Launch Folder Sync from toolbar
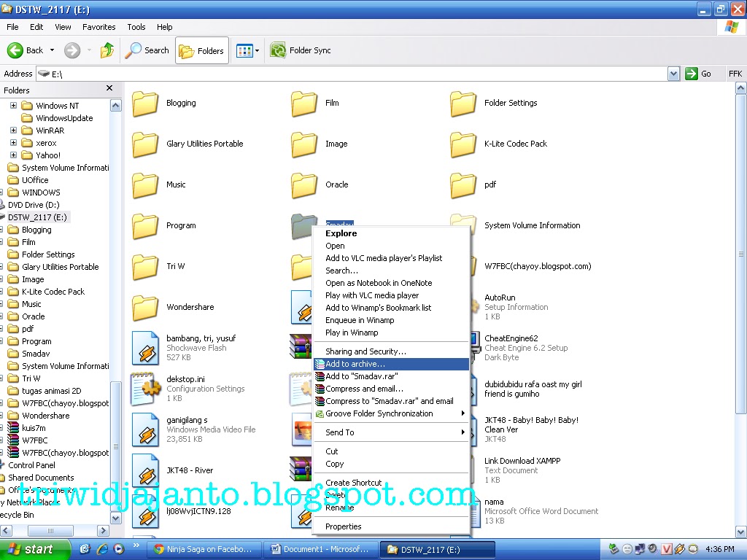747x560 pixels. (x=301, y=50)
